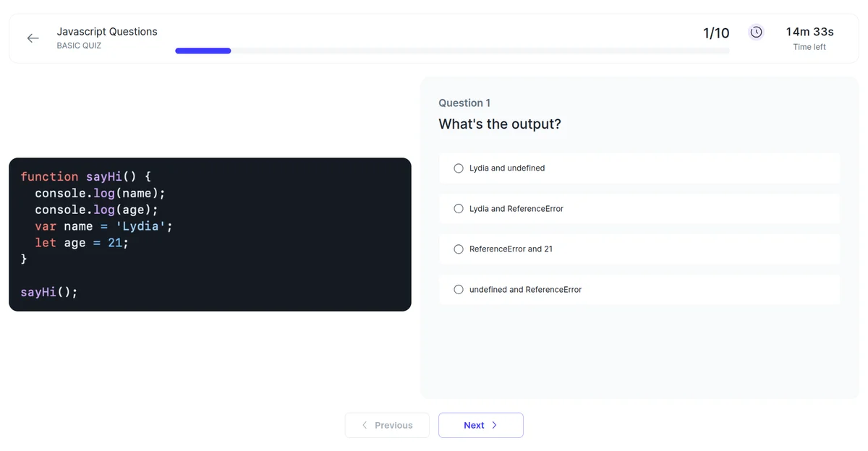
Task: Click the Previous button
Action: 387,425
